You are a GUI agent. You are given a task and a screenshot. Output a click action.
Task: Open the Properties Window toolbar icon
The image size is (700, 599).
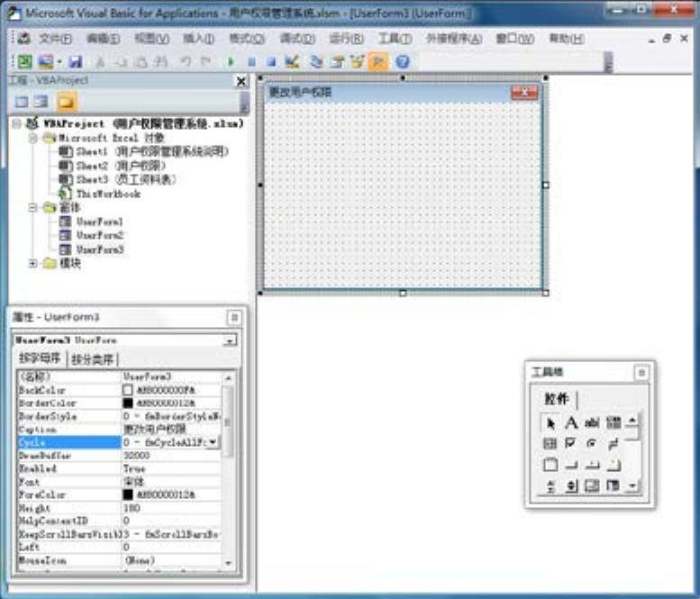pos(338,61)
